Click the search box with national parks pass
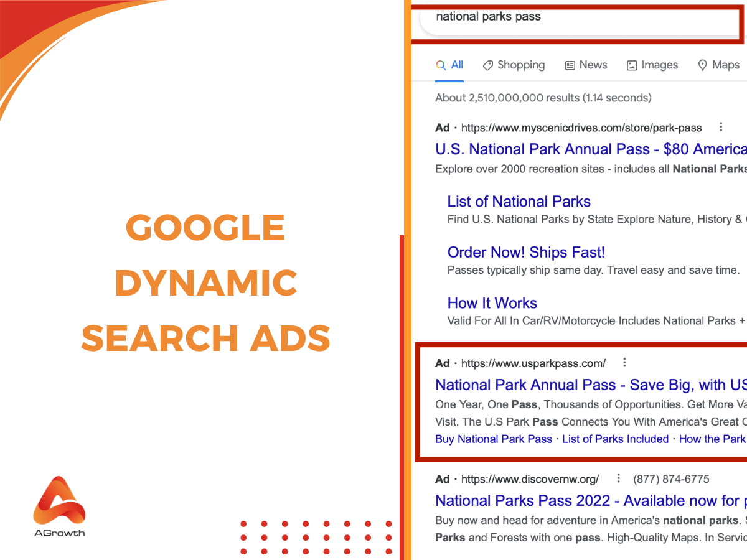747x560 pixels. point(579,17)
